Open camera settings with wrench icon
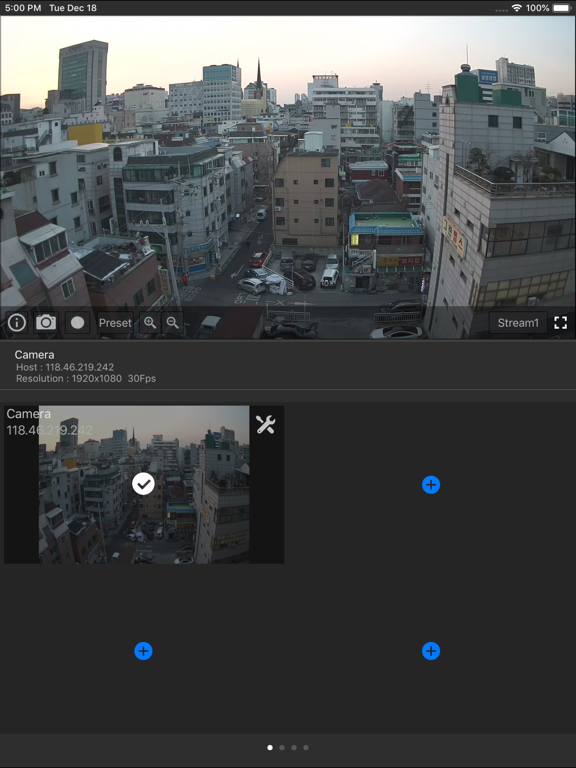576x768 pixels. (x=265, y=425)
